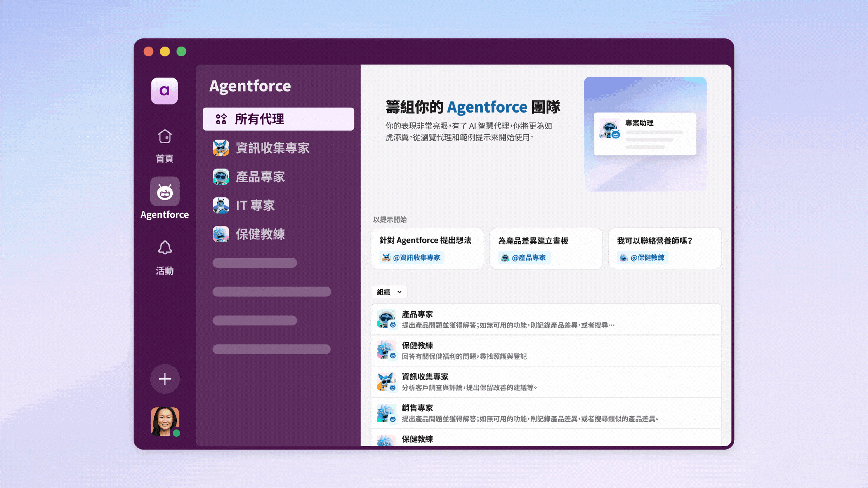Open the workspace switcher 'a' icon

[x=164, y=91]
